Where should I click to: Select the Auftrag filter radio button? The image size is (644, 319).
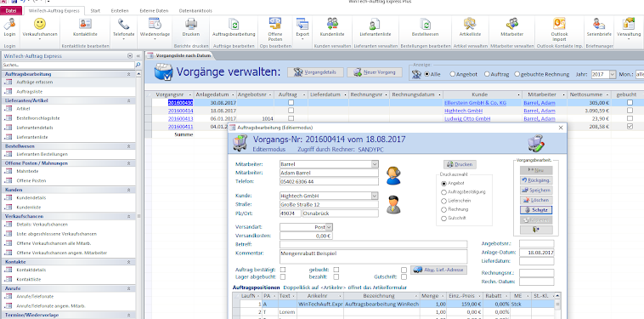coord(487,74)
